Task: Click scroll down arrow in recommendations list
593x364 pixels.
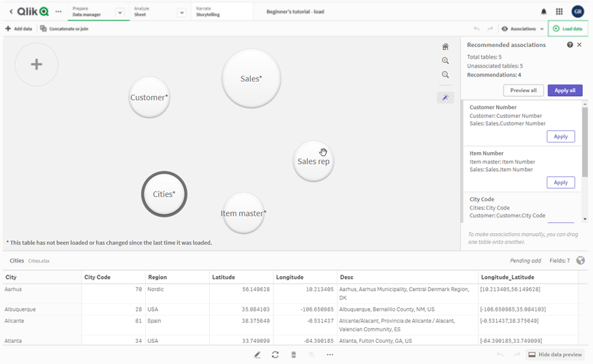Action: pos(585,219)
